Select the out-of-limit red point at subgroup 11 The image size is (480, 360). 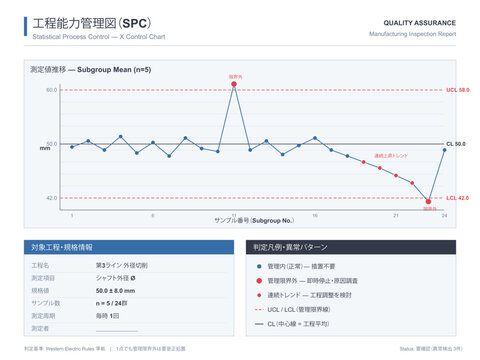tap(234, 84)
